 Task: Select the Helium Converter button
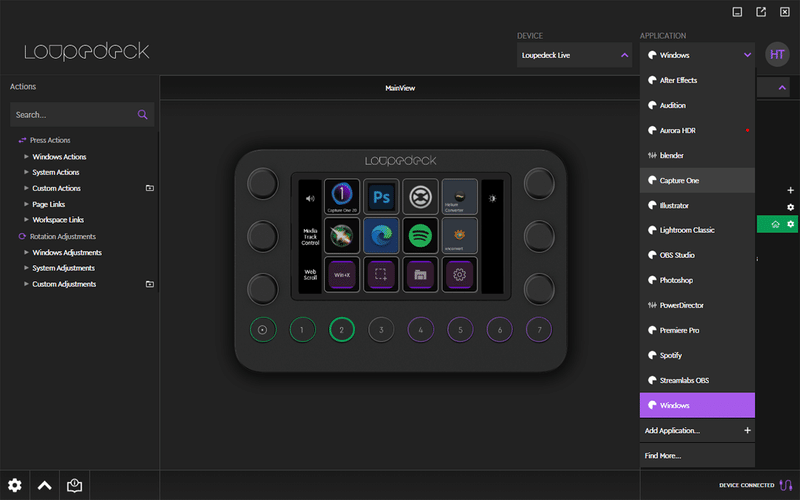[460, 196]
